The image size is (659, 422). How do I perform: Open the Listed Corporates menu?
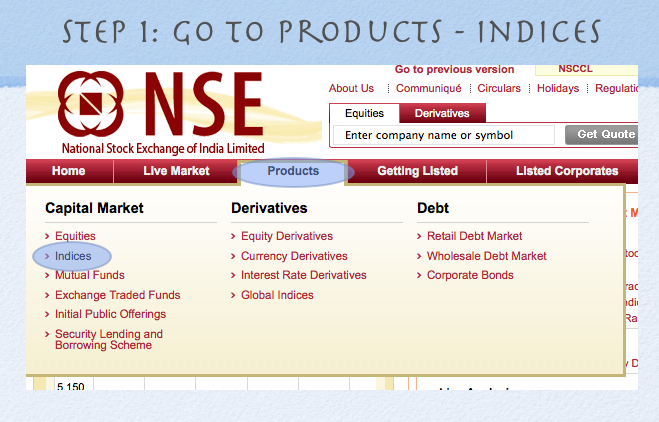point(567,171)
